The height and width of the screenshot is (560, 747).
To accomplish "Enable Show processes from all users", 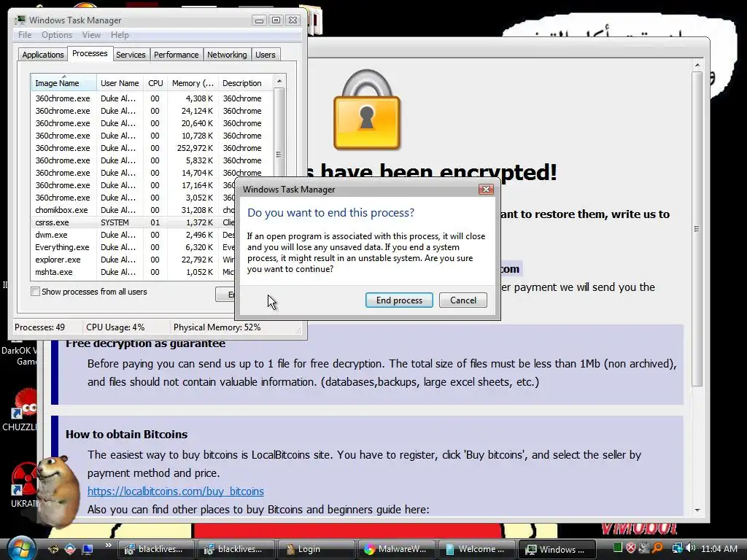I will coord(35,292).
